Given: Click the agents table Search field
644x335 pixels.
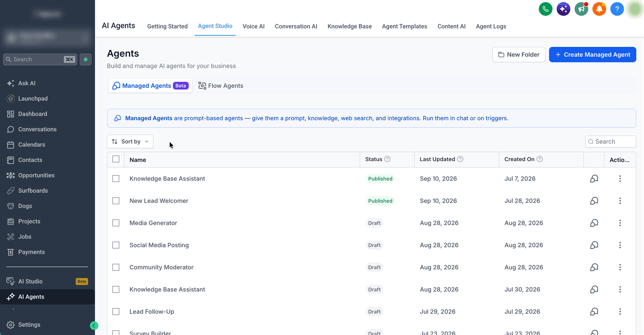Looking at the screenshot, I should coord(611,142).
